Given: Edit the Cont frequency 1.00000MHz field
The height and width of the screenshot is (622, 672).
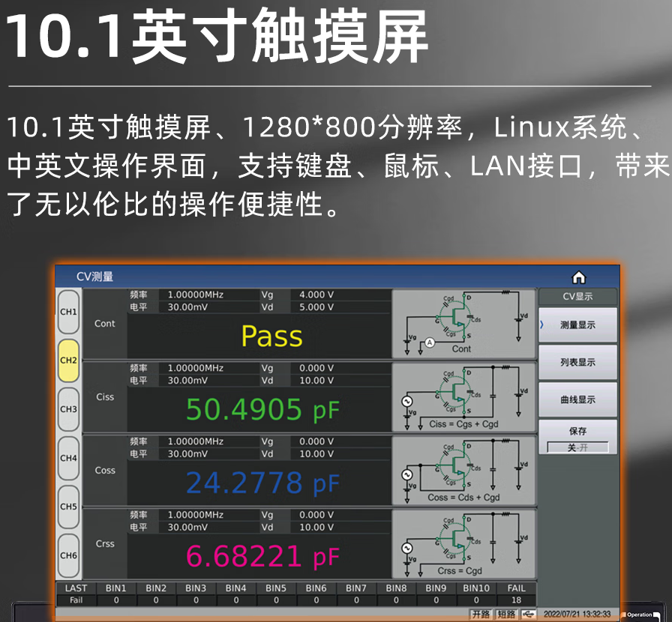Looking at the screenshot, I should point(196,295).
